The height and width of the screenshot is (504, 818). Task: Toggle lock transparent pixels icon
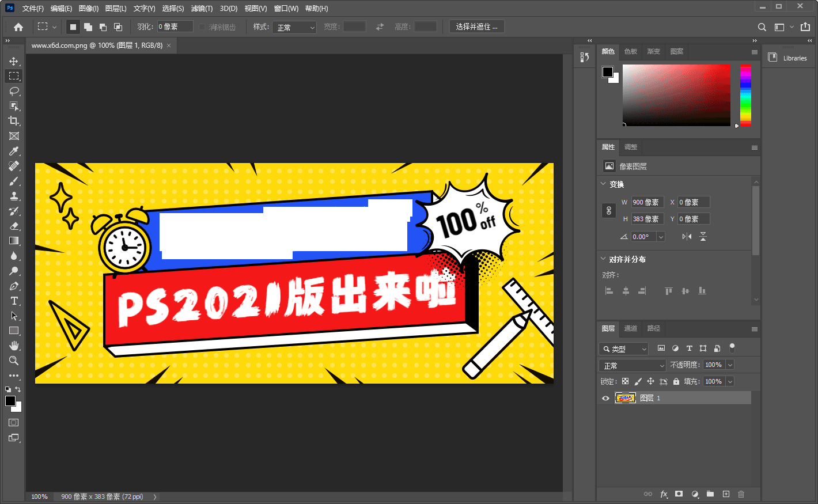tap(625, 381)
